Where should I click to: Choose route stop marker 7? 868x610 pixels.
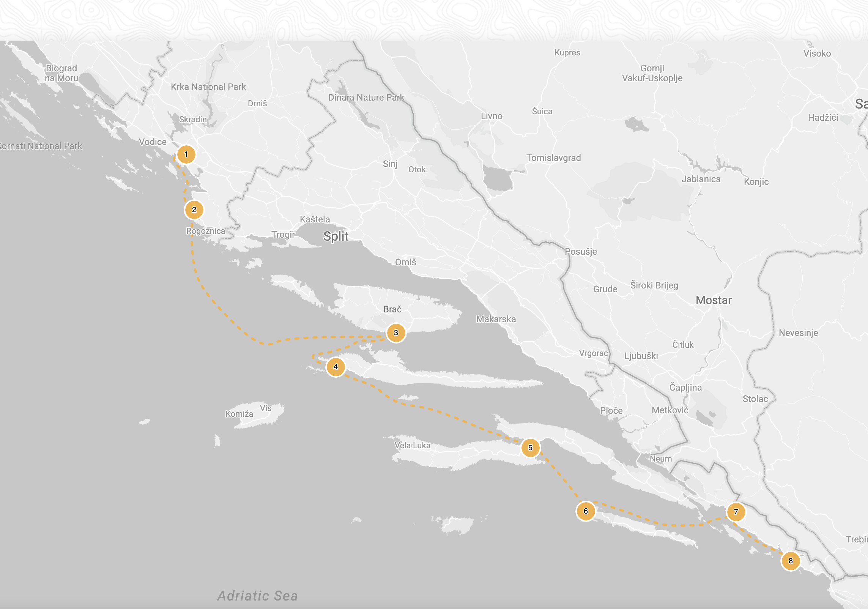click(x=736, y=512)
